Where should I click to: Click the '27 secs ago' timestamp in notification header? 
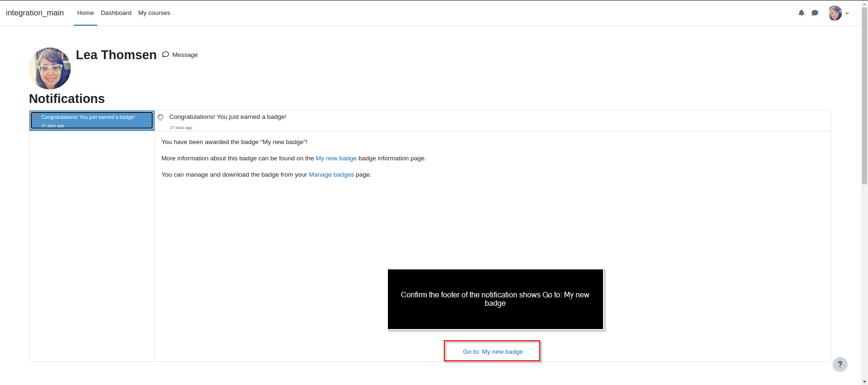click(x=181, y=128)
